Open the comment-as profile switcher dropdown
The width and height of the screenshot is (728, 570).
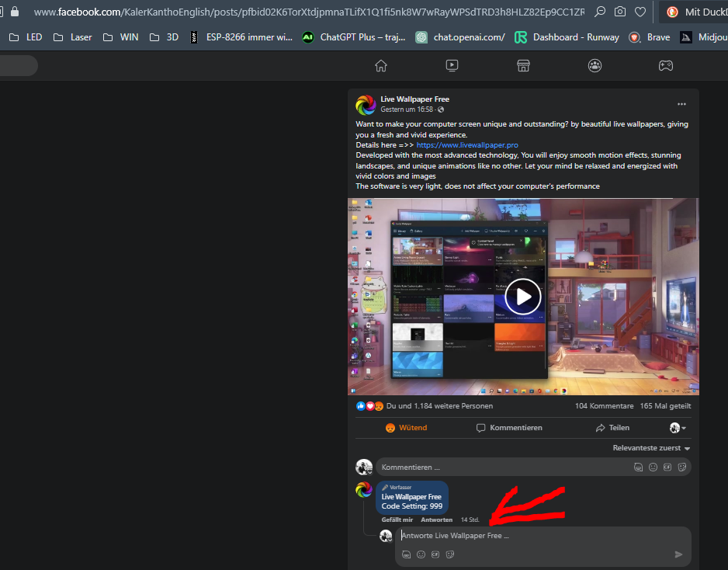tap(678, 428)
